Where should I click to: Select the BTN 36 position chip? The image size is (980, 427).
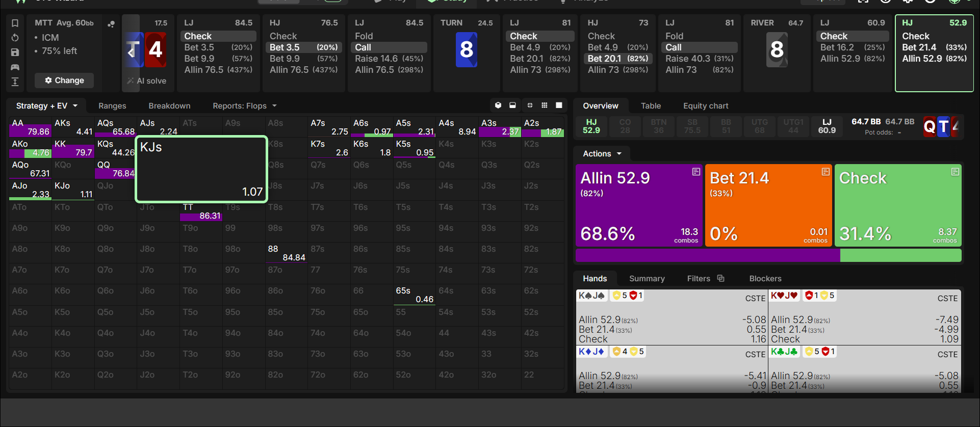[658, 126]
